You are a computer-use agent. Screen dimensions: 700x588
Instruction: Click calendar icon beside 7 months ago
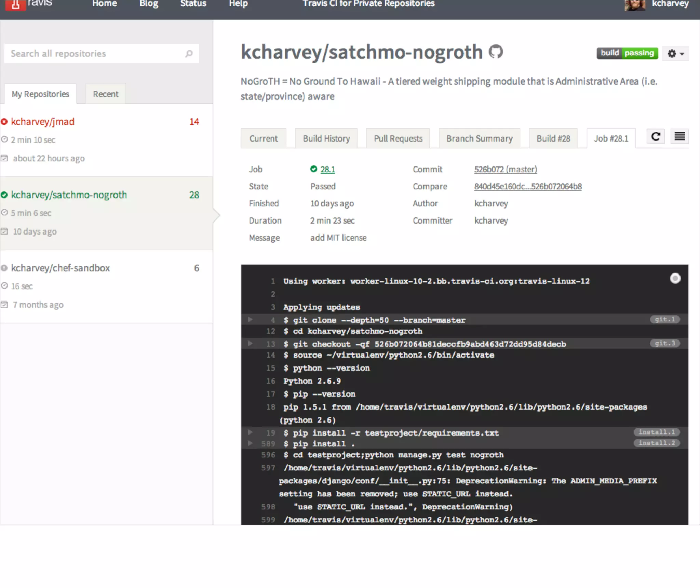tap(4, 304)
